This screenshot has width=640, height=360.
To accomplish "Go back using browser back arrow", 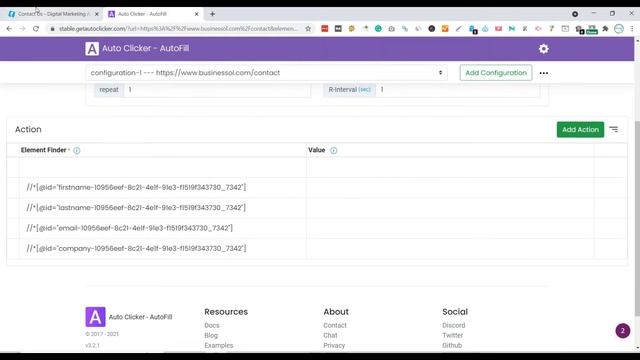I will (9, 29).
